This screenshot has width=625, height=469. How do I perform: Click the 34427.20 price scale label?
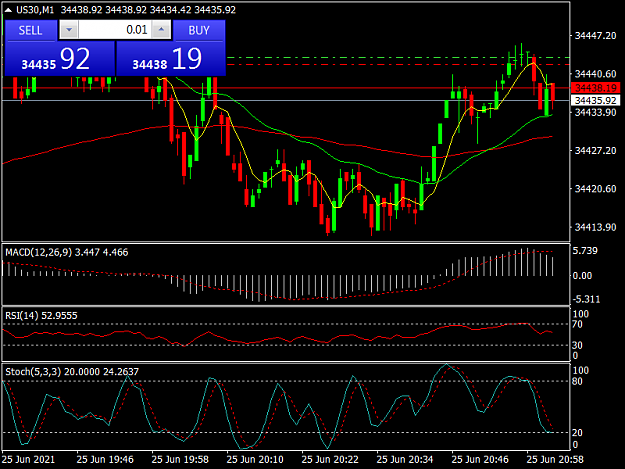595,151
